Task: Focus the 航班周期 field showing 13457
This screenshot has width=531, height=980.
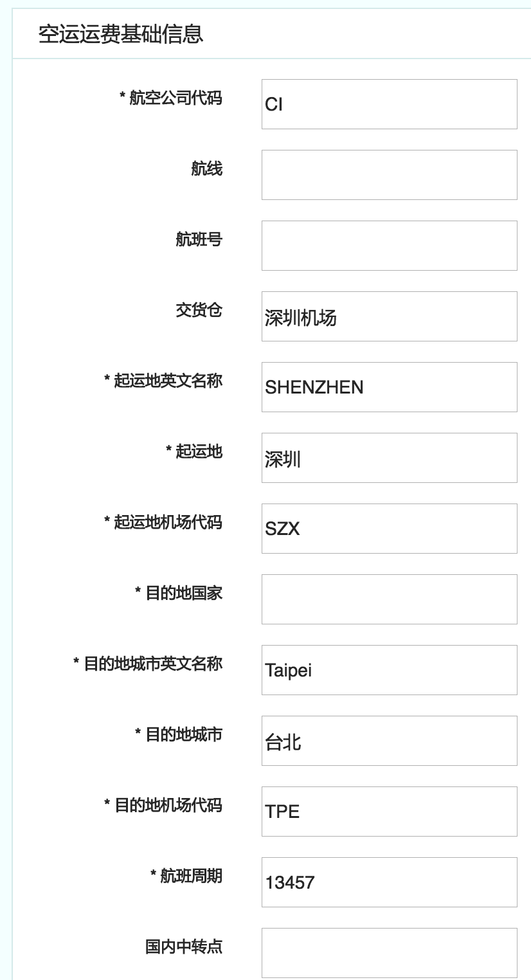Action: [x=389, y=882]
